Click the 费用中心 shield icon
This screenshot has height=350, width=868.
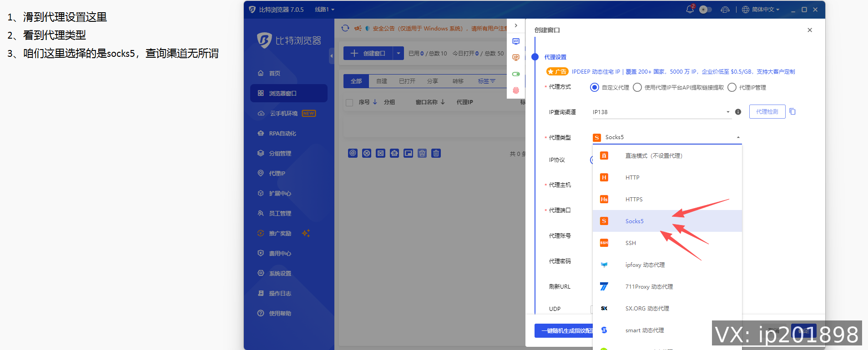point(261,253)
